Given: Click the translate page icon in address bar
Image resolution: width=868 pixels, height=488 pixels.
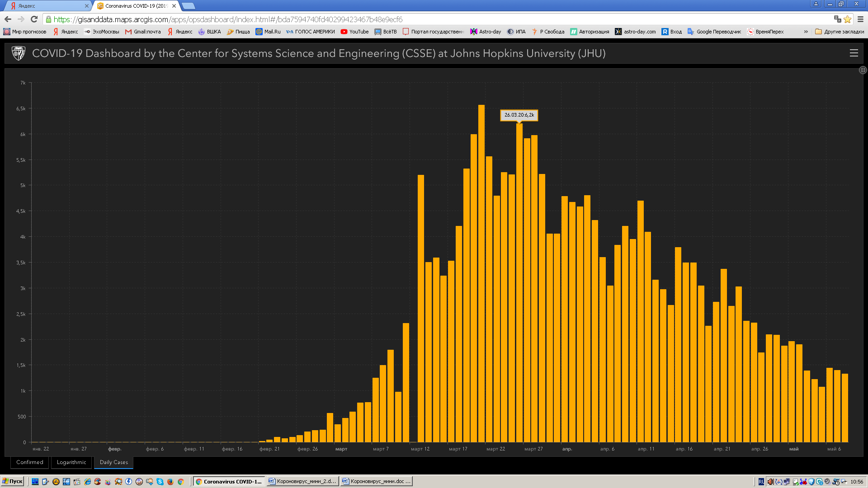Looking at the screenshot, I should pyautogui.click(x=837, y=19).
